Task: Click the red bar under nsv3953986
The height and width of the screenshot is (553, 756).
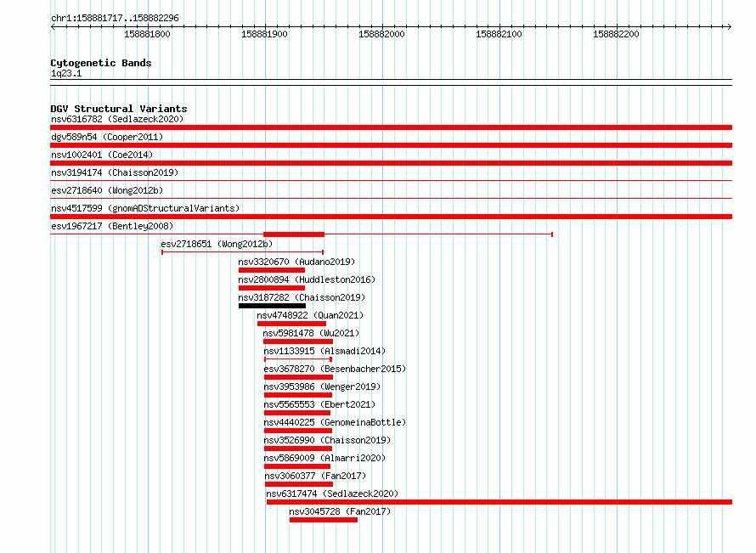Action: (x=298, y=395)
